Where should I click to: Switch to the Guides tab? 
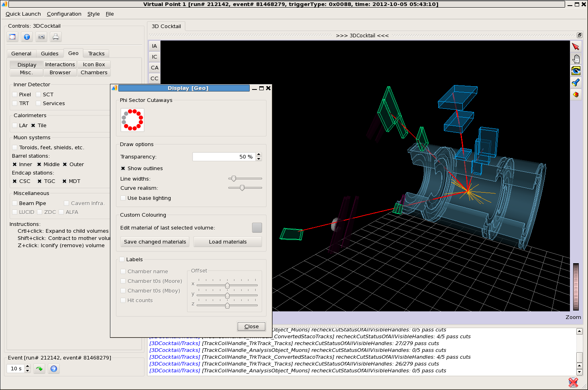[50, 54]
